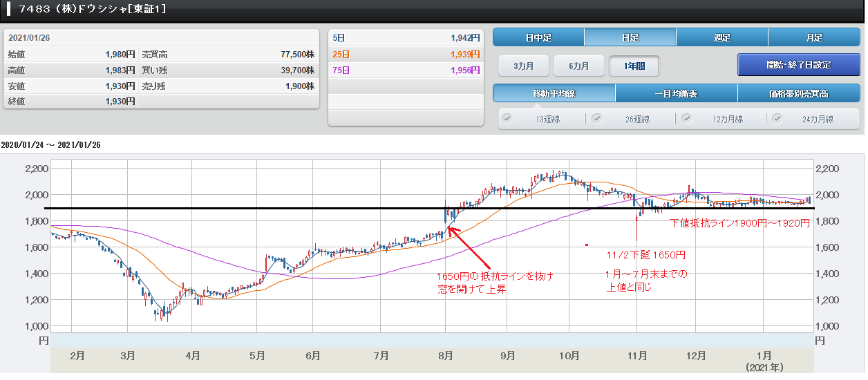Open the 価格帯別売買高 tab

(x=798, y=93)
